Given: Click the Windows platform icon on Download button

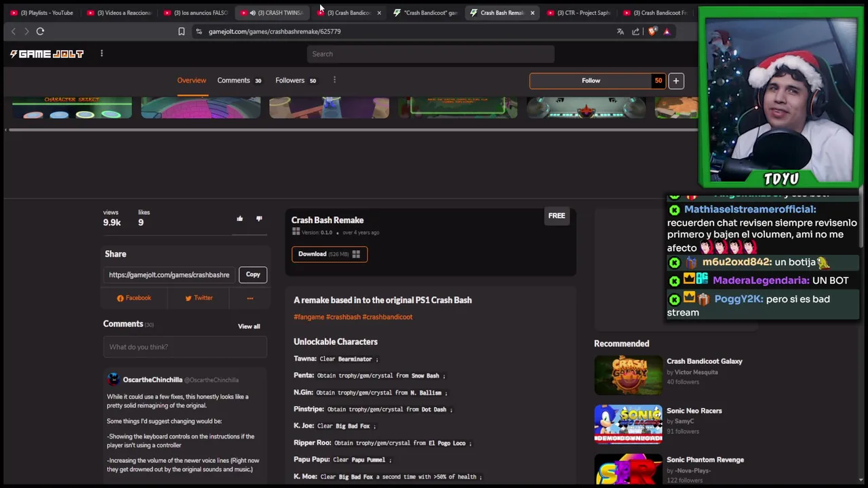Looking at the screenshot, I should 356,254.
